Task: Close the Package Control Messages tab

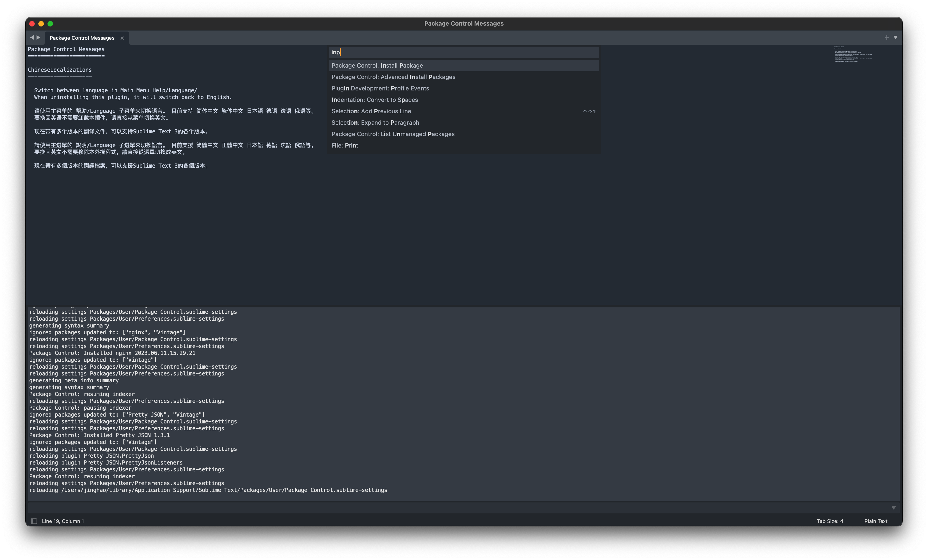Action: tap(122, 38)
